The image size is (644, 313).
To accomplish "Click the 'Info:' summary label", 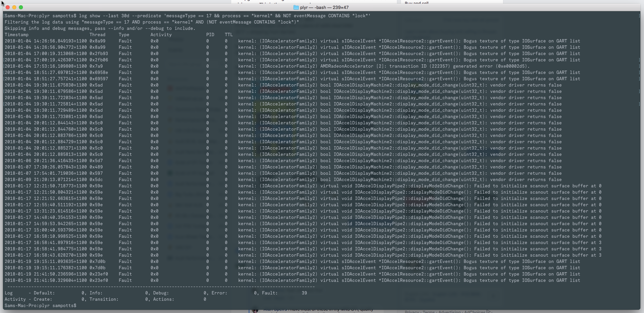I will tap(96, 293).
